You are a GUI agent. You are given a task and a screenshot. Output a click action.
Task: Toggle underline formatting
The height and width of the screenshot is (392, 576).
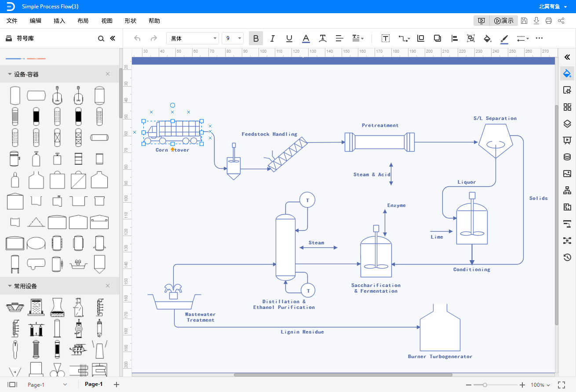[x=289, y=39]
